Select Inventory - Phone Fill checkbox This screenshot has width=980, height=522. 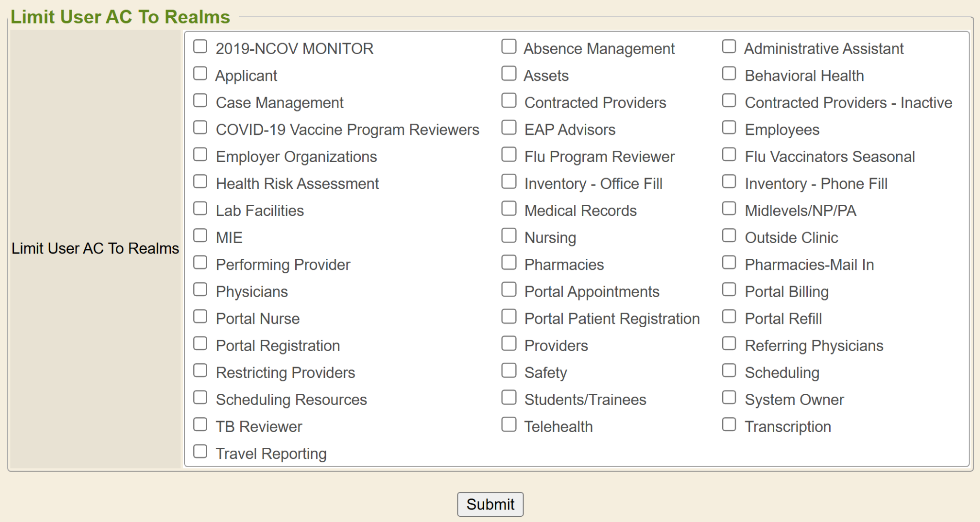(729, 182)
